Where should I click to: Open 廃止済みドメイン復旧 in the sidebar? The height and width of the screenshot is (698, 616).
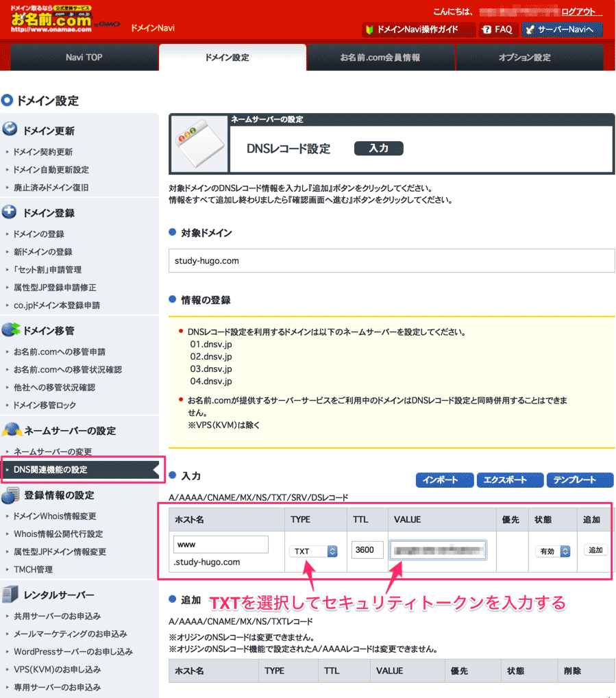(51, 188)
